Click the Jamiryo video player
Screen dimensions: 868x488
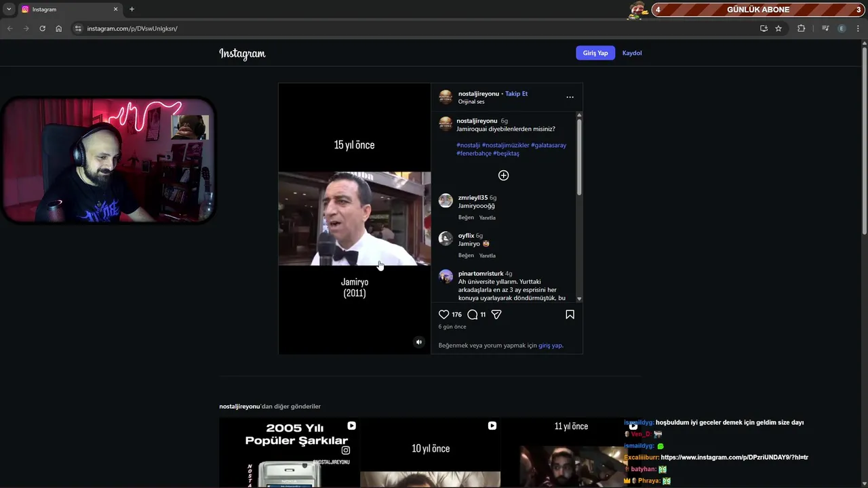[x=354, y=218]
